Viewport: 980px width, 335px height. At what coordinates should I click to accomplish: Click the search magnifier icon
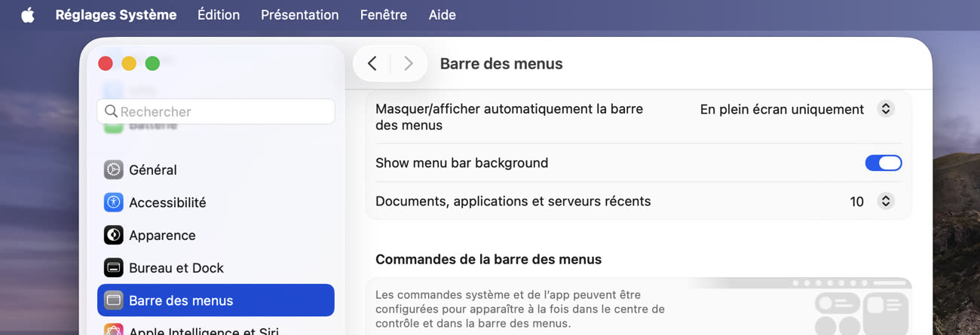tap(111, 111)
